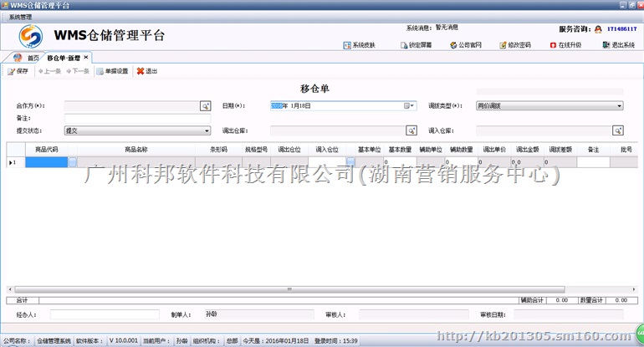Click the 调入仓库 lookup search icon
644x347 pixels.
coord(618,130)
